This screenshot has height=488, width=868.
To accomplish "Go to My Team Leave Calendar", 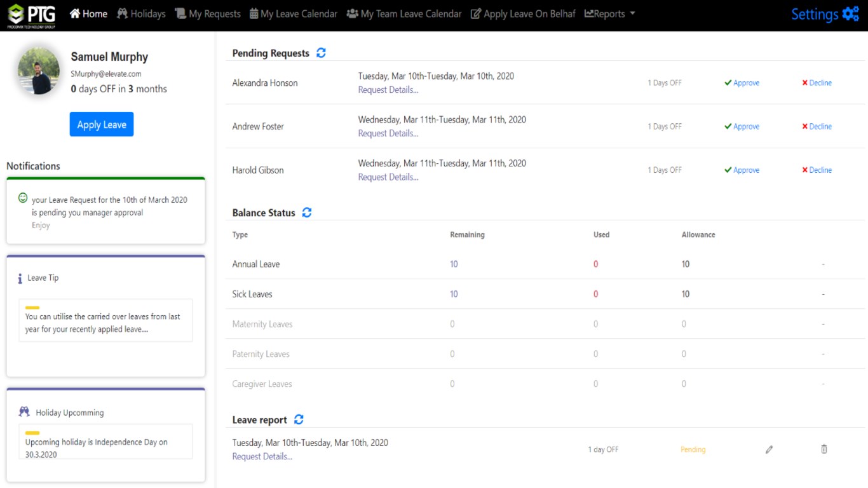I will click(404, 13).
